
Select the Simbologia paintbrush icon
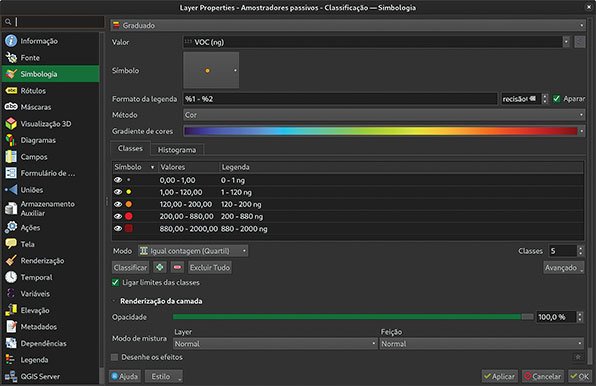11,74
